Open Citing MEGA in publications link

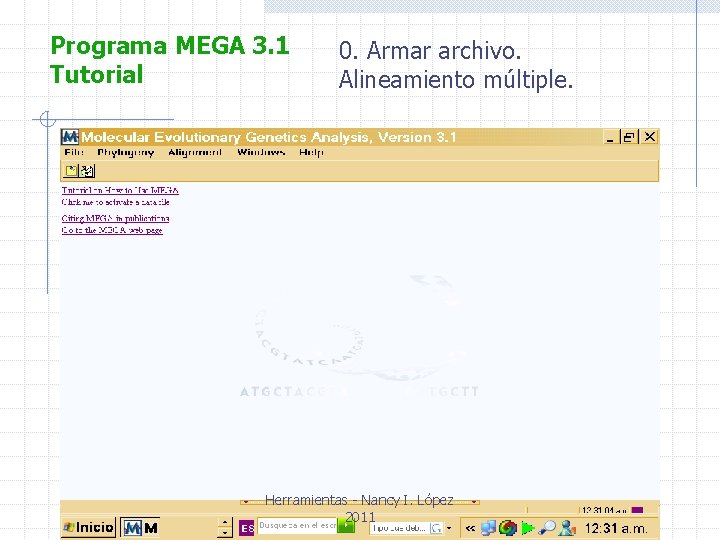[x=116, y=218]
